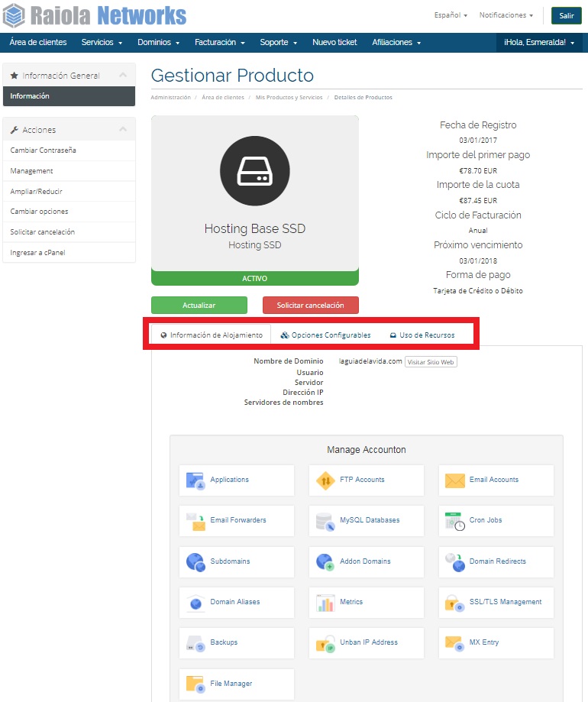This screenshot has height=702, width=588.
Task: Click the SSL/TLS Management lock icon
Action: (x=455, y=603)
